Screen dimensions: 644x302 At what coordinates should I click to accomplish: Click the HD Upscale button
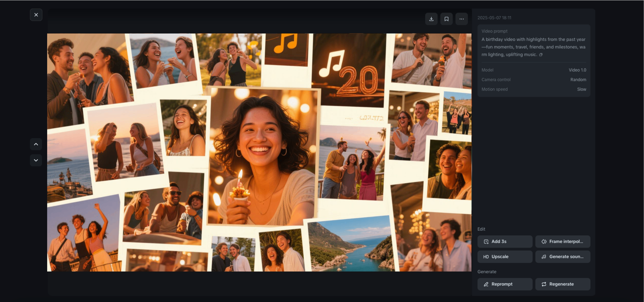click(505, 257)
